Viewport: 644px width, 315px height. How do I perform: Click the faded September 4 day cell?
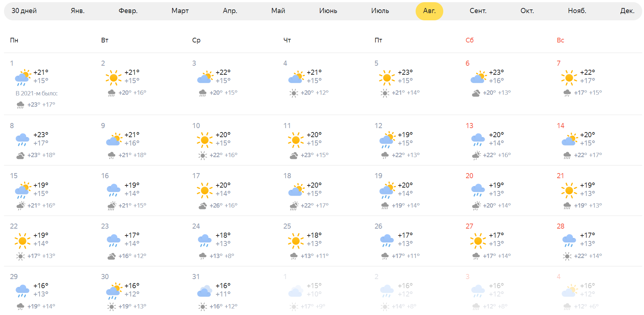[596, 291]
